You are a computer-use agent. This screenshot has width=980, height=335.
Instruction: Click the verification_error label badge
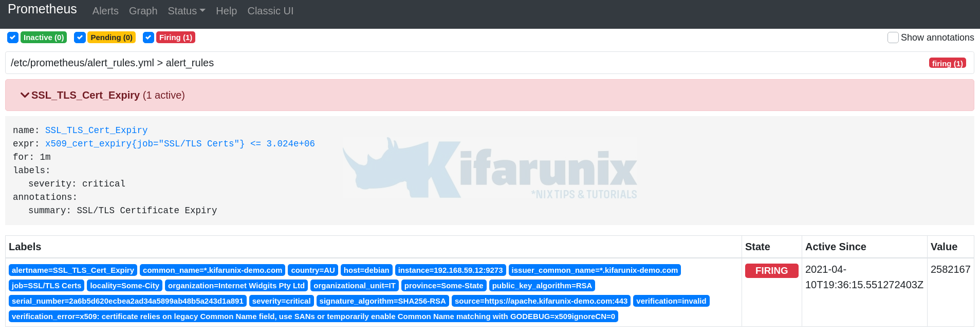point(313,317)
